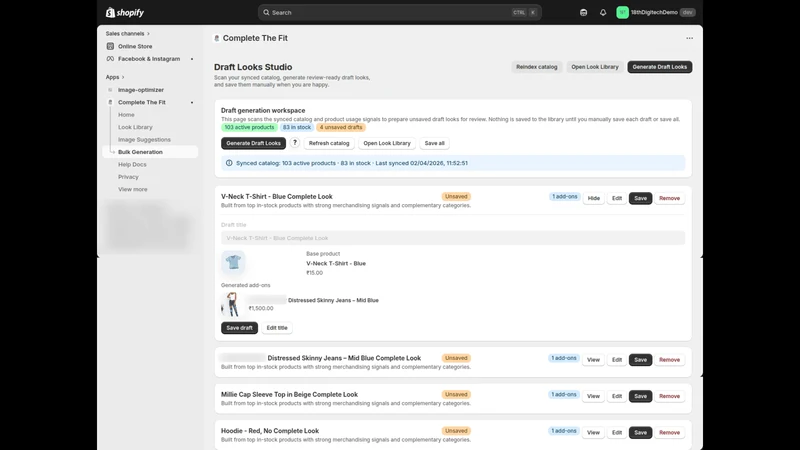View the Millie Cap Sleeve Top draft
This screenshot has height=450, width=800.
point(593,396)
